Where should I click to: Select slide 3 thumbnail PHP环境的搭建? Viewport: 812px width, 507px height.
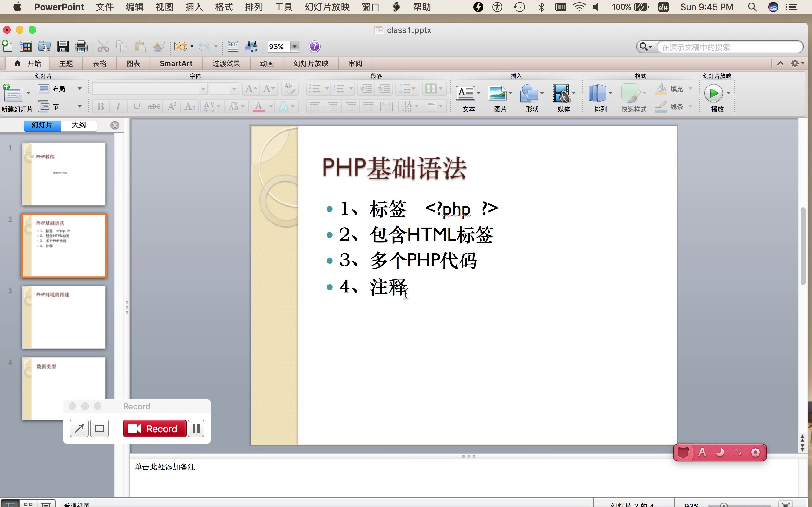64,317
